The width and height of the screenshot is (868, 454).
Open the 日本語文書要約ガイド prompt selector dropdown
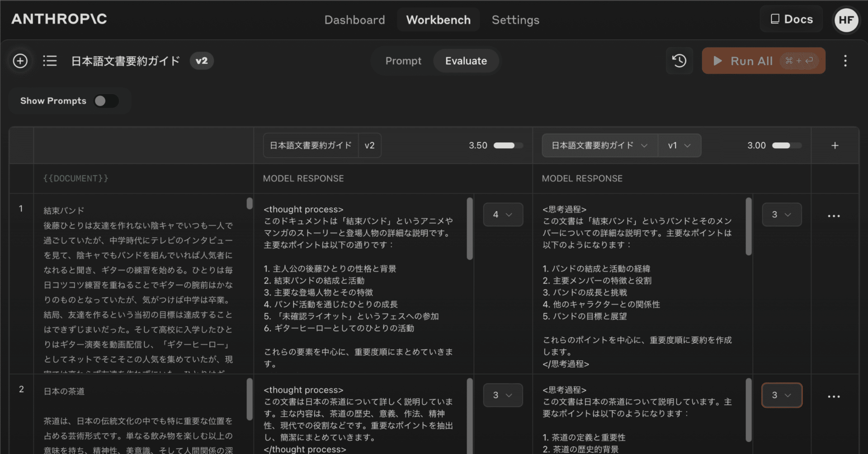click(599, 145)
